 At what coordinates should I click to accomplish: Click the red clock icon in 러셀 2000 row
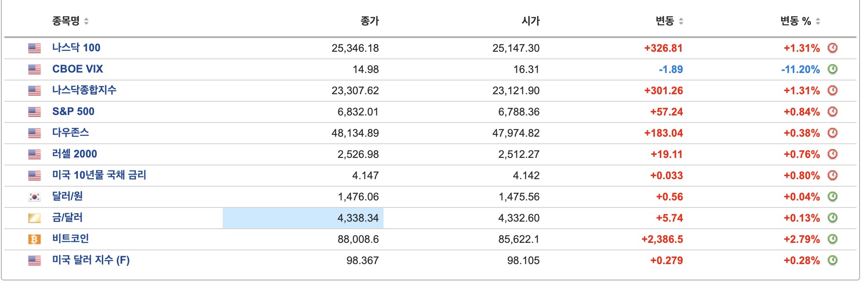coord(833,154)
